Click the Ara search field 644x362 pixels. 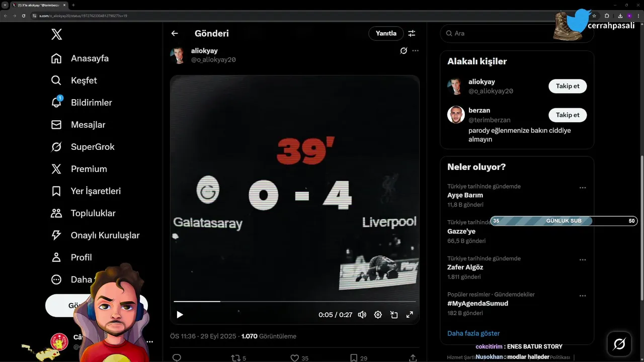click(x=517, y=33)
